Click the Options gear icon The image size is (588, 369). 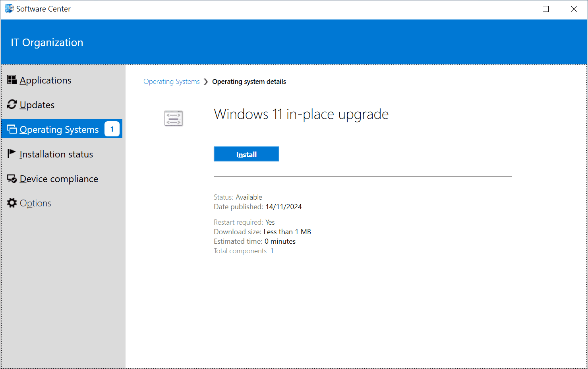coord(12,203)
